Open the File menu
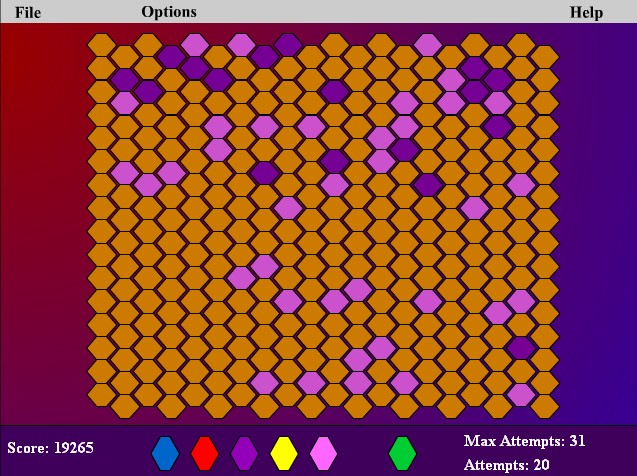The width and height of the screenshot is (637, 476). pyautogui.click(x=28, y=12)
